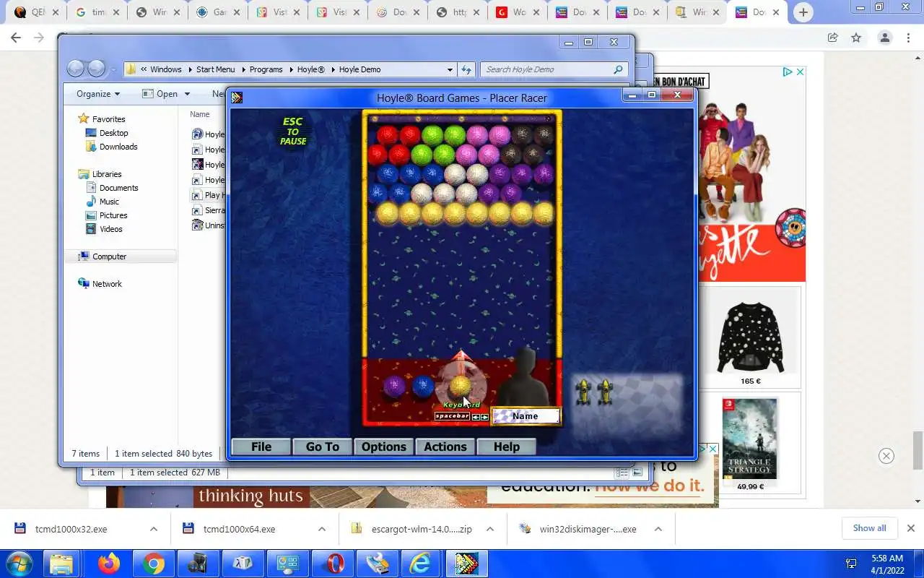Open the Go To menu in Hoyle game

[323, 447]
